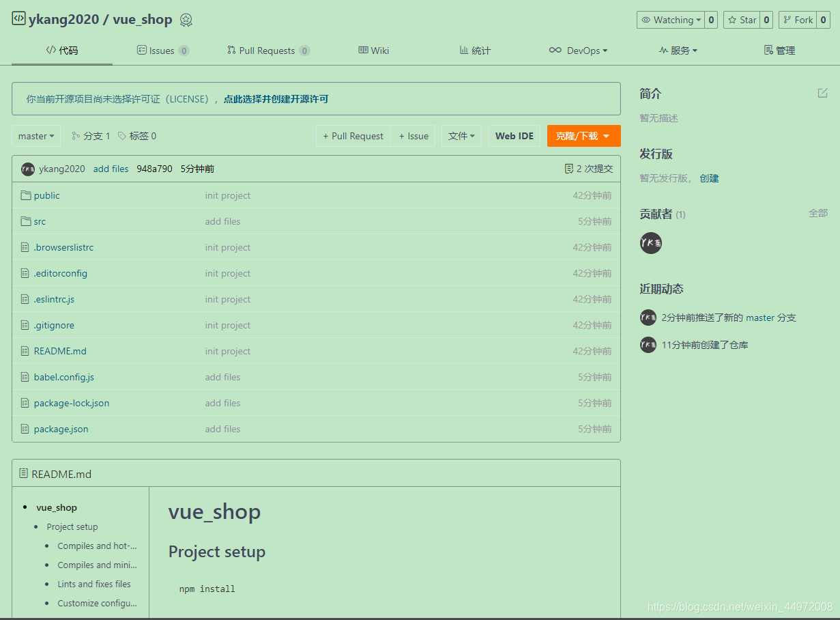Image resolution: width=840 pixels, height=620 pixels.
Task: Click the Fork button
Action: (x=798, y=20)
